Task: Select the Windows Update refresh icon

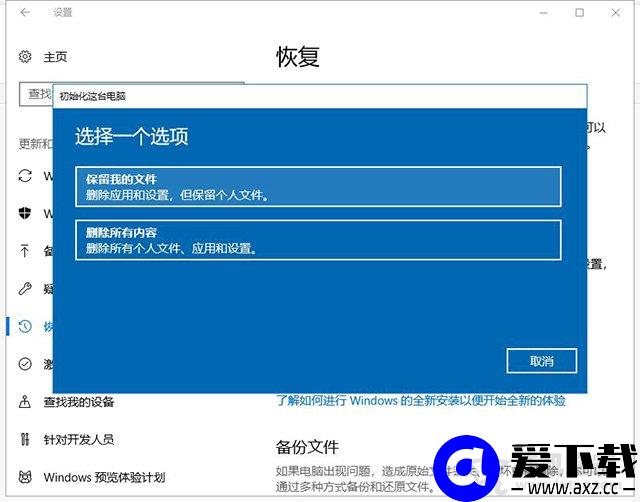Action: [25, 175]
